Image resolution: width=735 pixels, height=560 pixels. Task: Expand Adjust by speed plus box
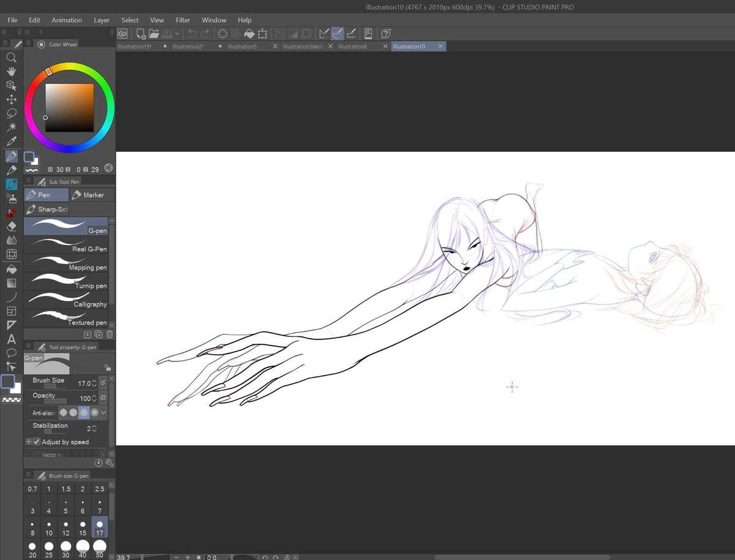[29, 442]
